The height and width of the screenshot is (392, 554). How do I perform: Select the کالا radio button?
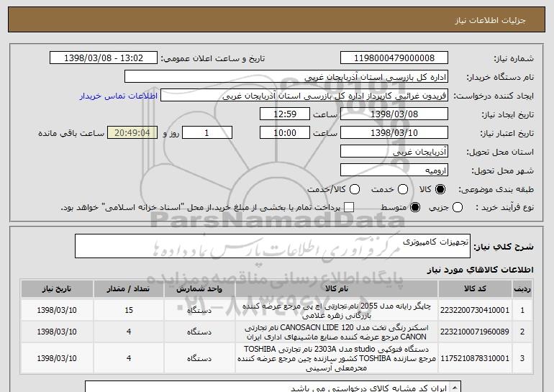440,189
